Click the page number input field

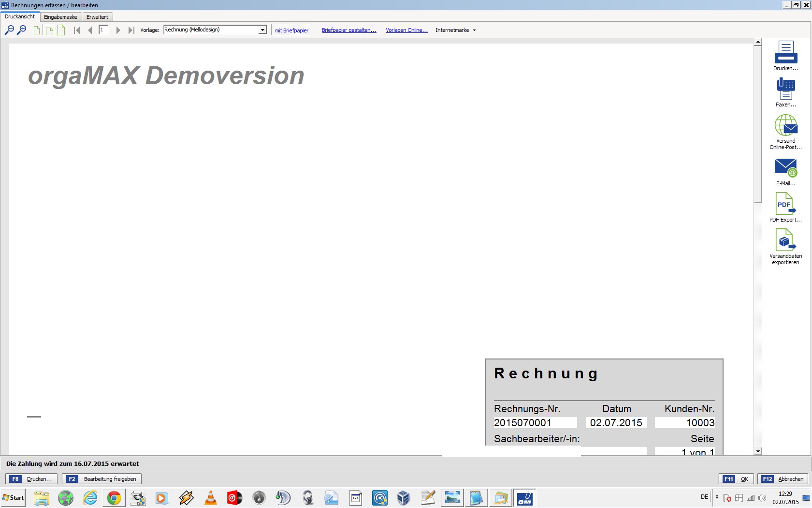click(x=103, y=30)
